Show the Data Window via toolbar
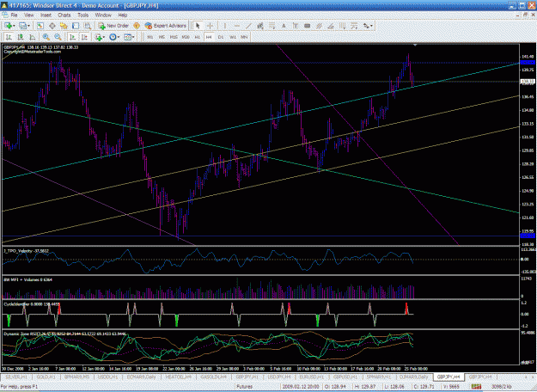This screenshot has width=537, height=392. (x=52, y=26)
